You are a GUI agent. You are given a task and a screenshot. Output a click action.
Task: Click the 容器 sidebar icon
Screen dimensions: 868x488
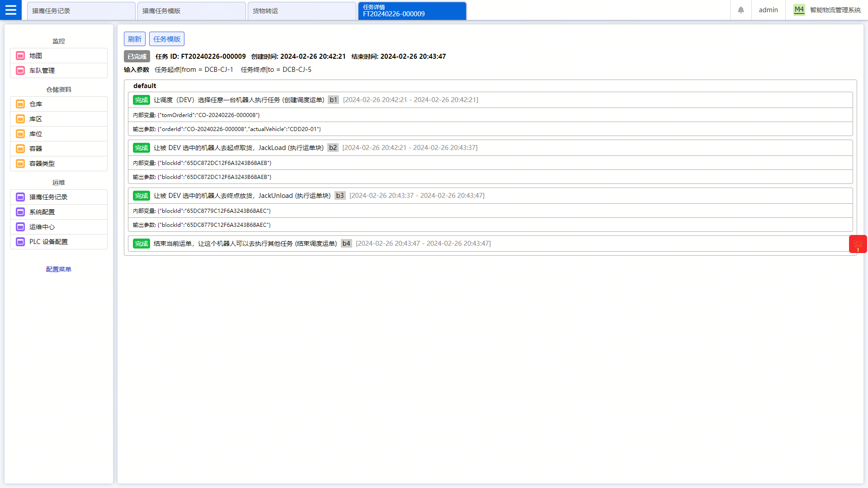coord(20,149)
